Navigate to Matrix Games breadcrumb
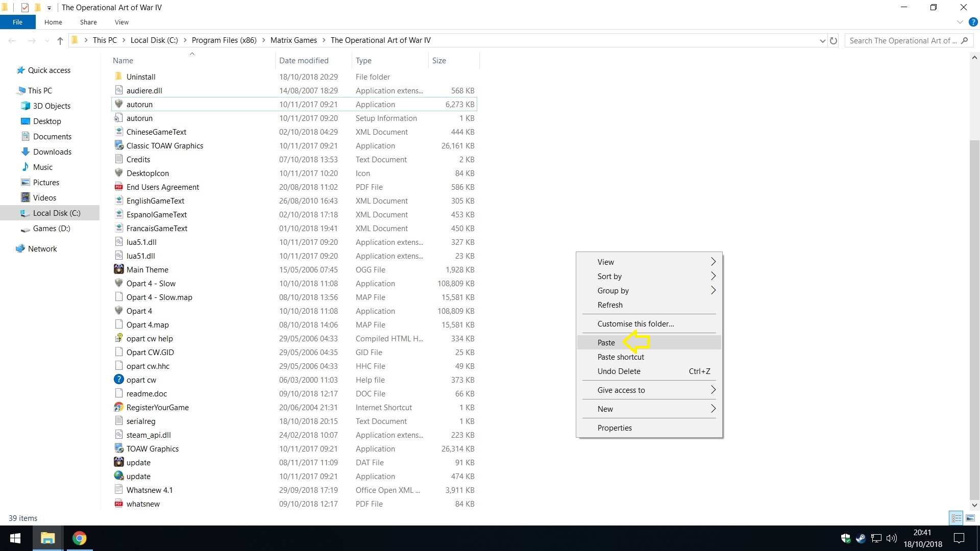The height and width of the screenshot is (551, 980). tap(293, 40)
